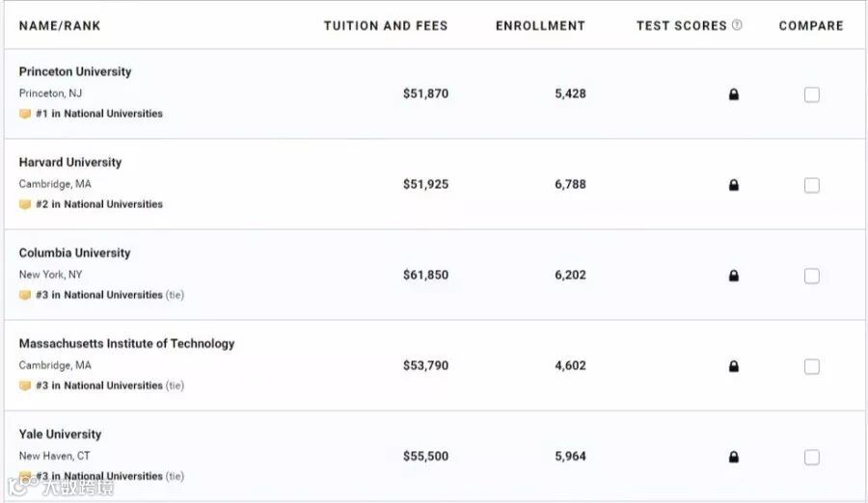Open the Harvard University profile link
The height and width of the screenshot is (503, 868).
tap(70, 162)
